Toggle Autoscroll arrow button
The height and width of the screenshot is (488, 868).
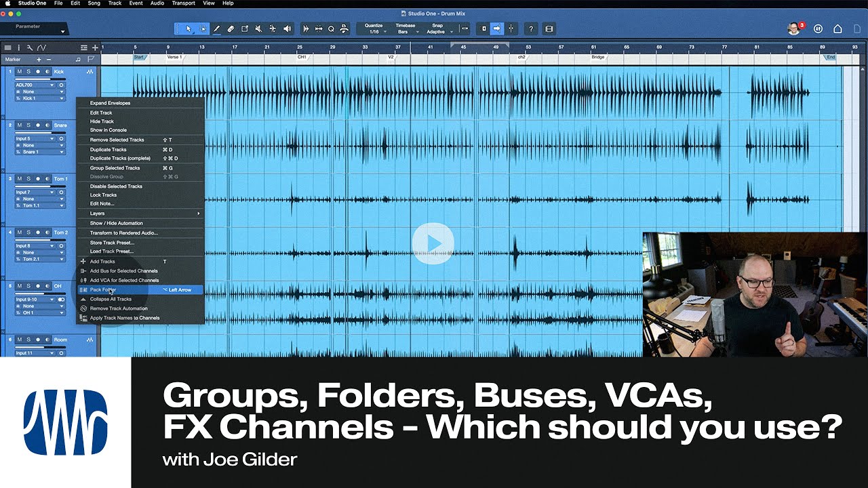tap(497, 28)
